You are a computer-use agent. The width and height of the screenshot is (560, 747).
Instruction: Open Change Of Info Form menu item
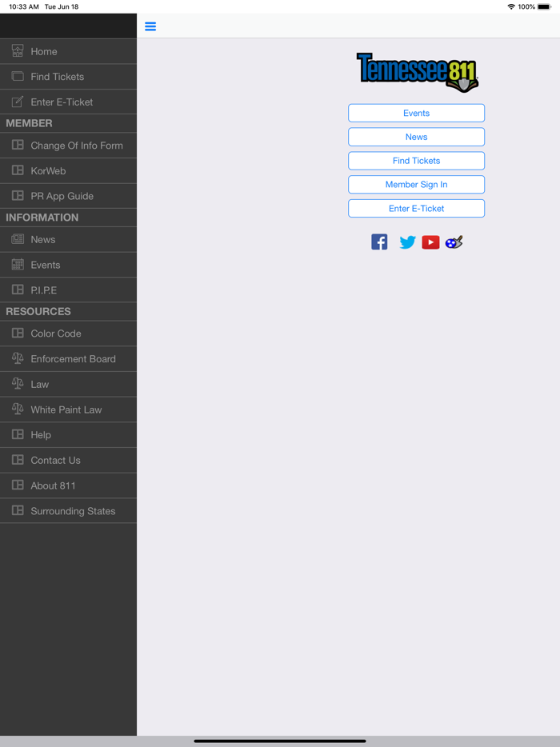coord(68,146)
